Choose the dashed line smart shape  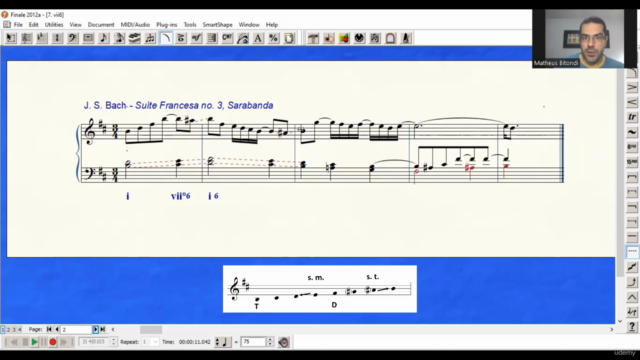click(x=632, y=252)
